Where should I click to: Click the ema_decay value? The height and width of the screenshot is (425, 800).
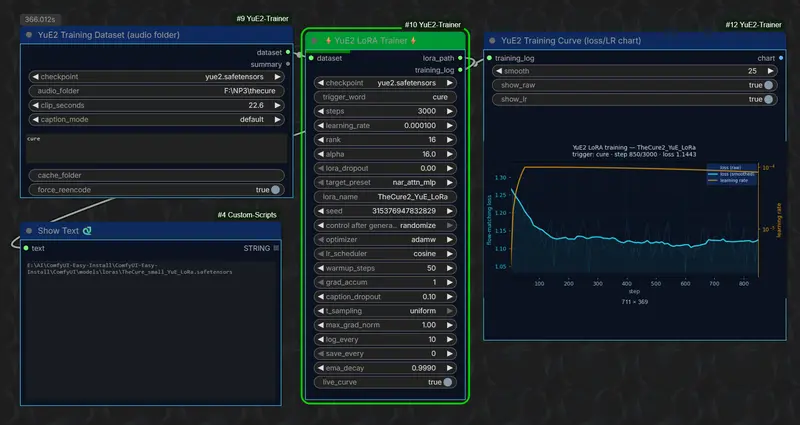coord(424,368)
